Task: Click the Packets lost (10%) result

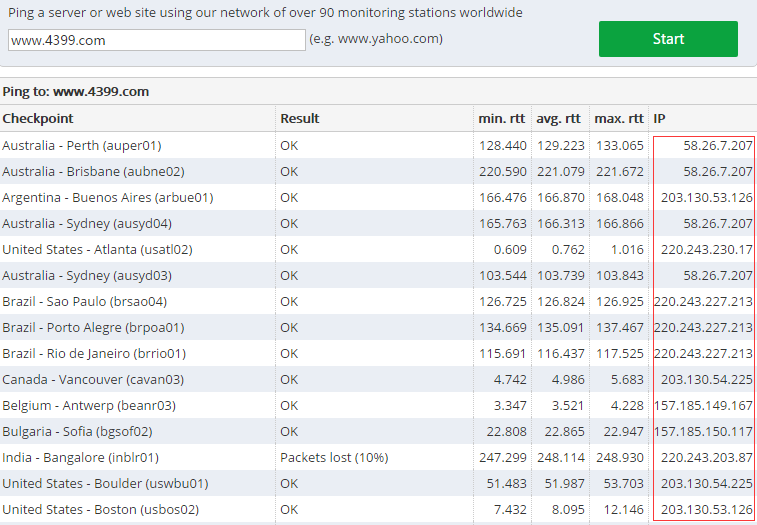Action: [x=334, y=457]
